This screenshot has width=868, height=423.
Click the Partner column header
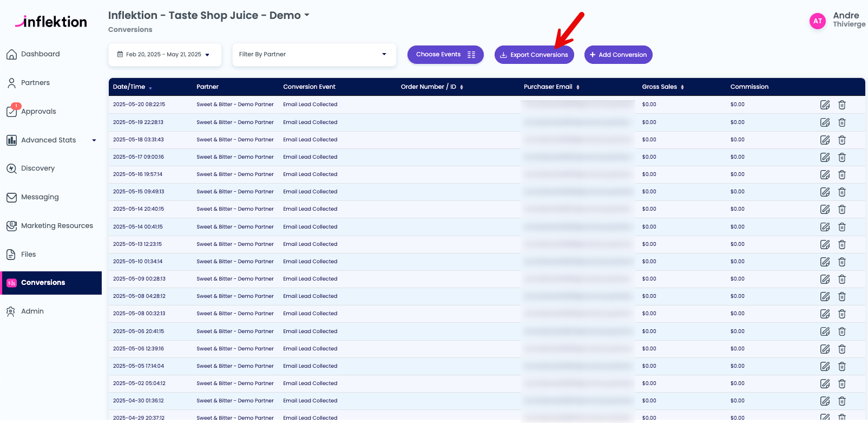tap(207, 87)
